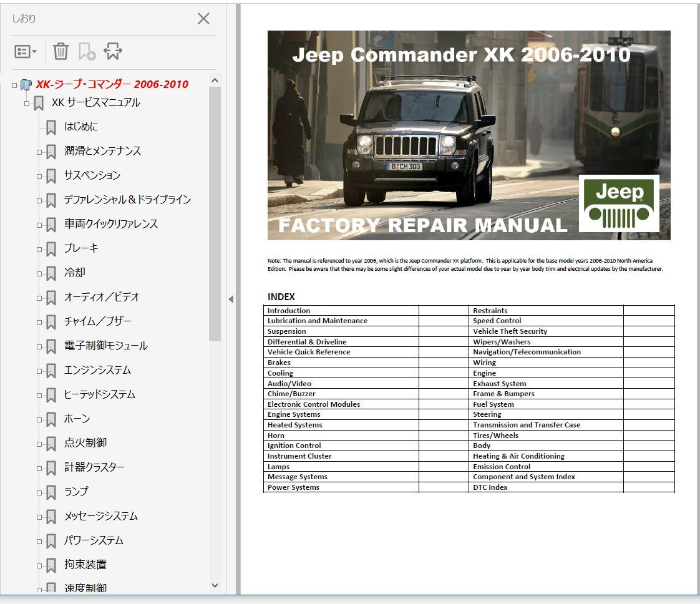Open the XK-ジープ・コマンダー 2006-2010 bookmark
This screenshot has width=700, height=604.
tap(112, 84)
